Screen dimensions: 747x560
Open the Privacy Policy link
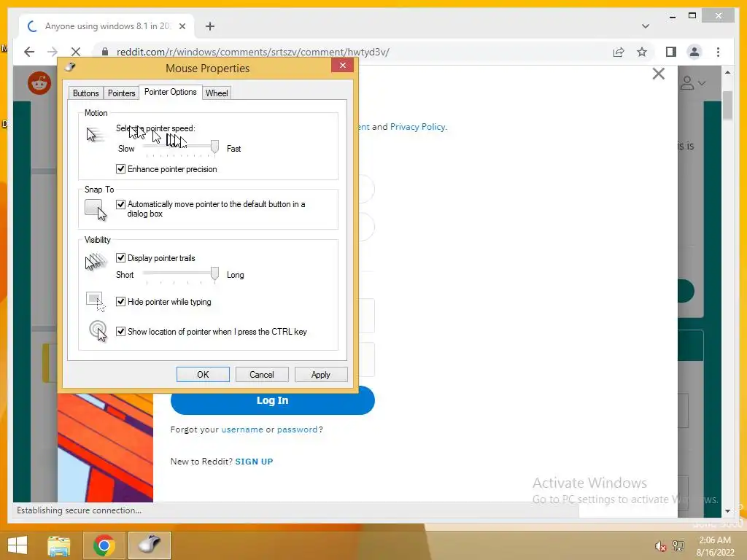418,127
